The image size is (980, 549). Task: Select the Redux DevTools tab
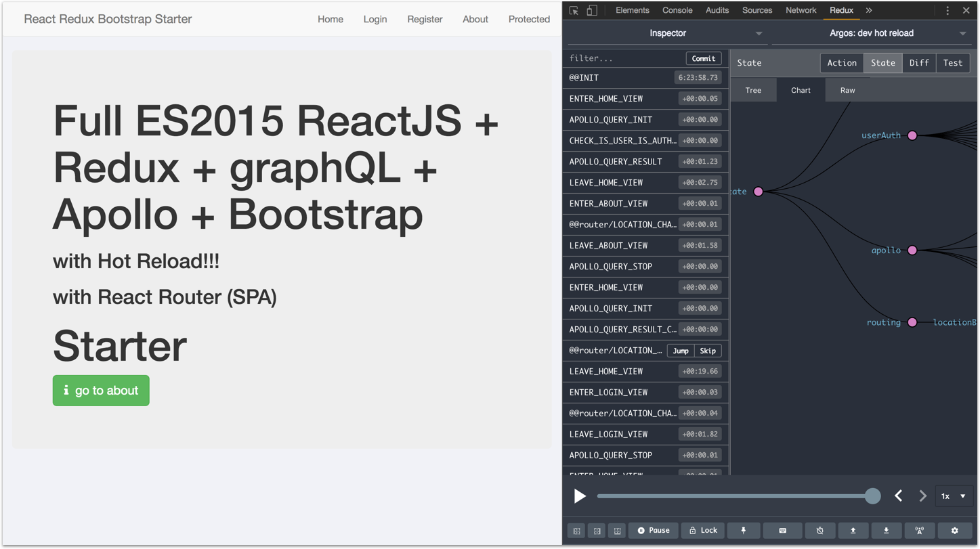click(841, 11)
